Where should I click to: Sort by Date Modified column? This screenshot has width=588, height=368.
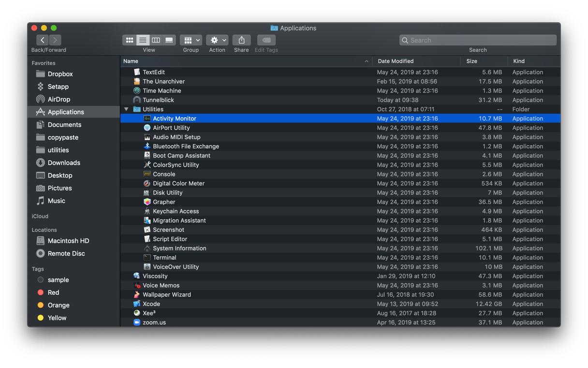pos(417,61)
